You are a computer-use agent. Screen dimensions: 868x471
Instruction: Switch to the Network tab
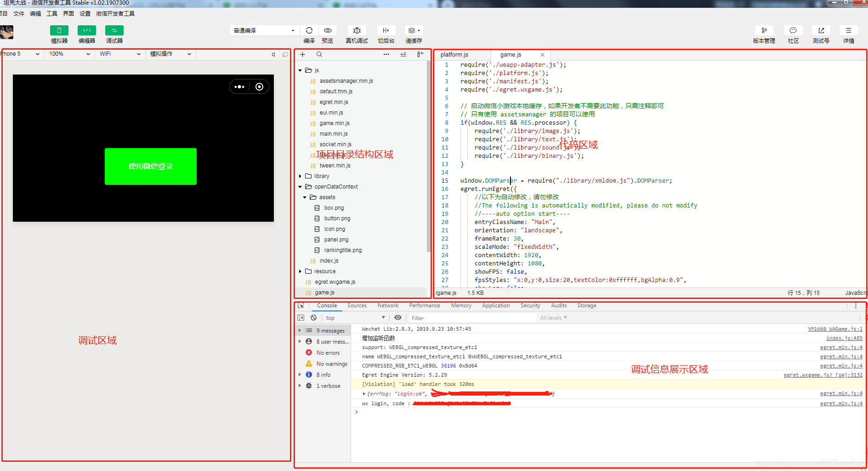(388, 305)
